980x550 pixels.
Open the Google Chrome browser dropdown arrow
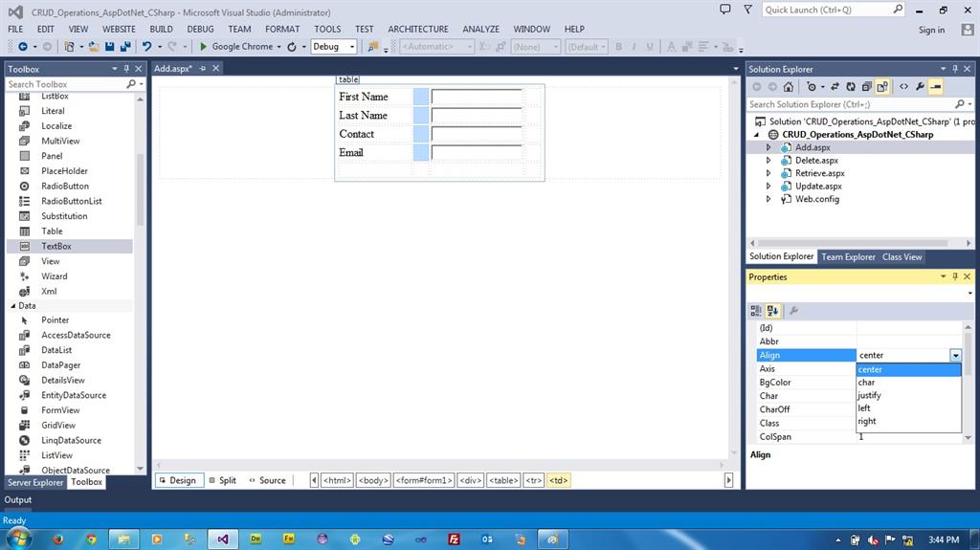[278, 47]
